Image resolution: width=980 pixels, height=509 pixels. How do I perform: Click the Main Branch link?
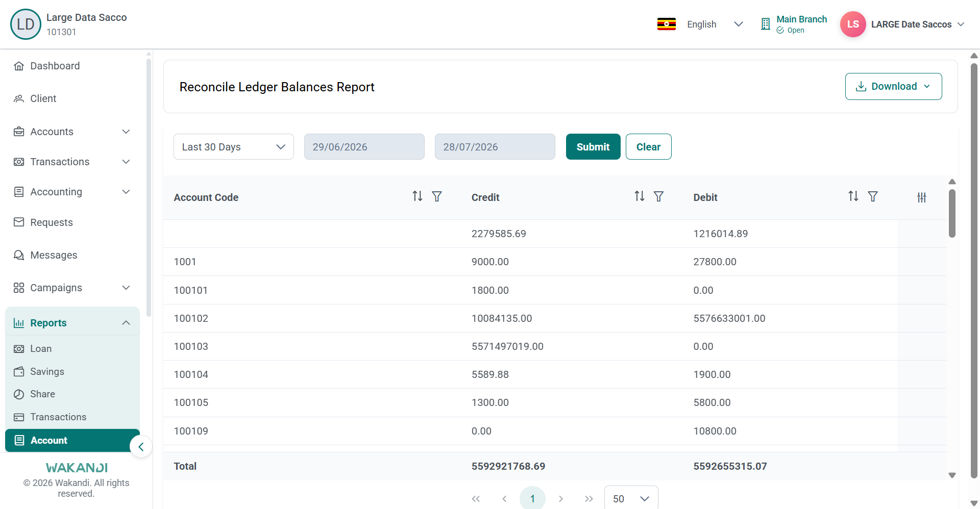pos(801,19)
